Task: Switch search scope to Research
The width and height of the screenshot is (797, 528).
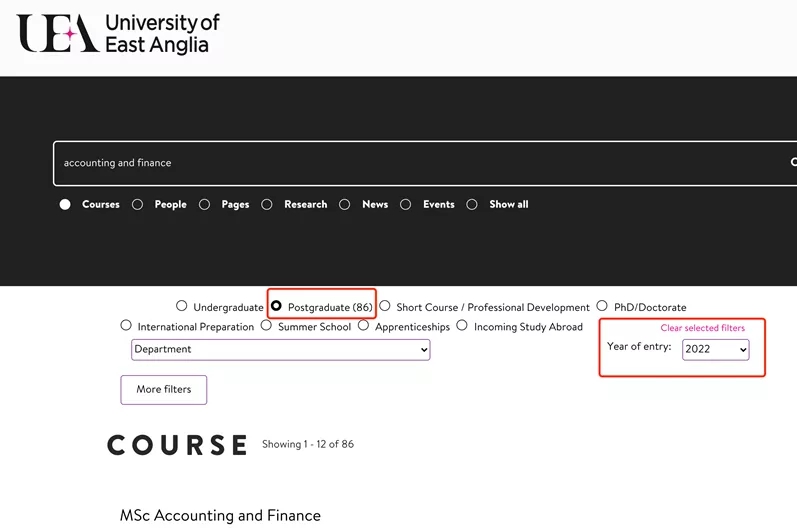Action: click(x=267, y=205)
